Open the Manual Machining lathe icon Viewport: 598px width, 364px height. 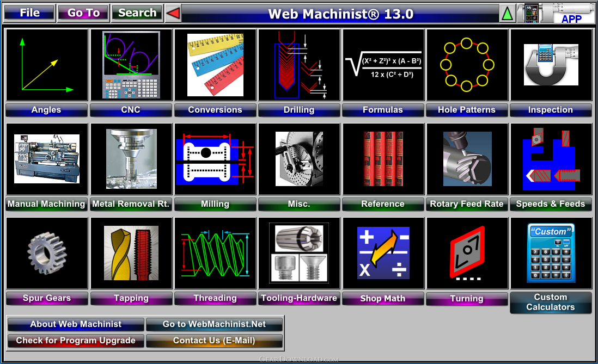(47, 159)
